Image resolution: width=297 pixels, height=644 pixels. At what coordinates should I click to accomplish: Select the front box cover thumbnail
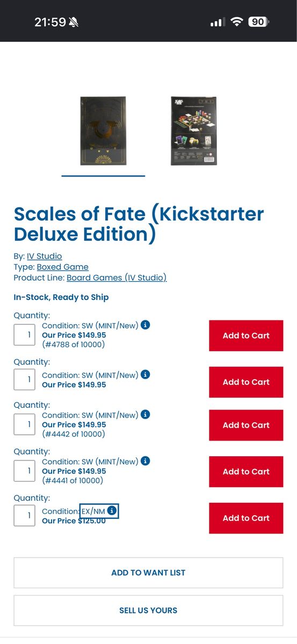pyautogui.click(x=103, y=130)
